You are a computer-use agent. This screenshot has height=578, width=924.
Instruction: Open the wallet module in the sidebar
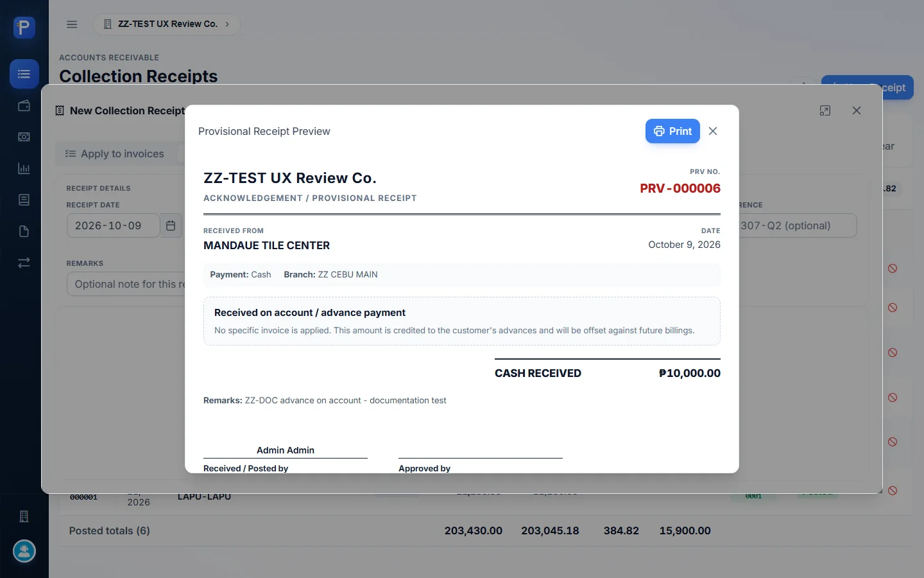coord(24,105)
